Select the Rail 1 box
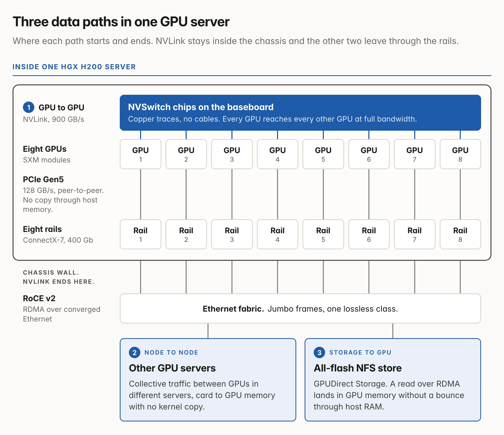This screenshot has height=435, width=504. [x=141, y=234]
